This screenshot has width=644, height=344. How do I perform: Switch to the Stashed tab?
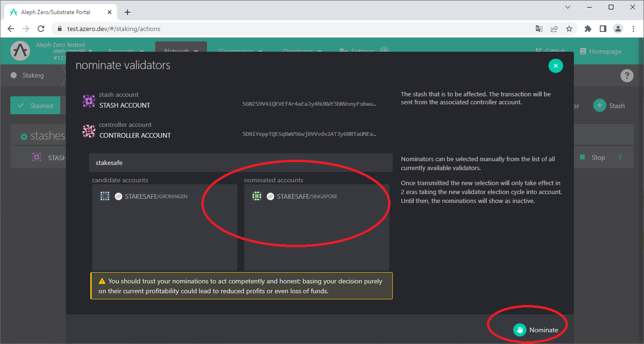click(x=35, y=106)
